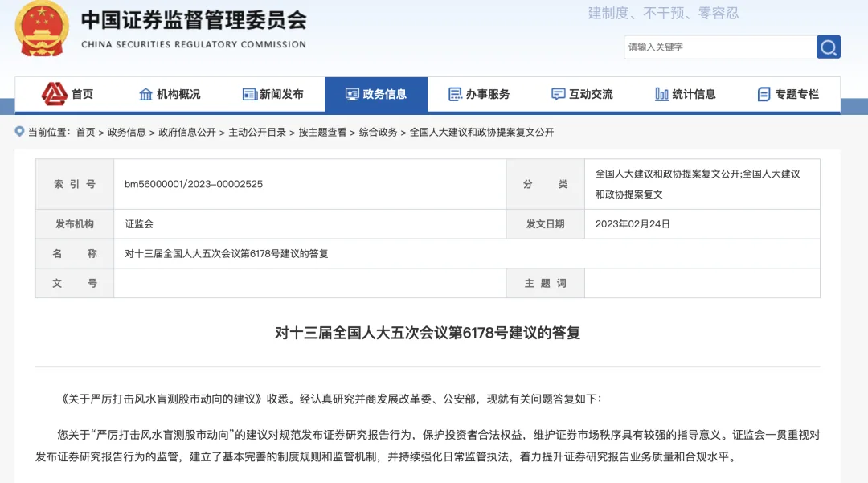The height and width of the screenshot is (483, 868).
Task: Open the 互动交流 navigation tab
Action: coord(583,94)
